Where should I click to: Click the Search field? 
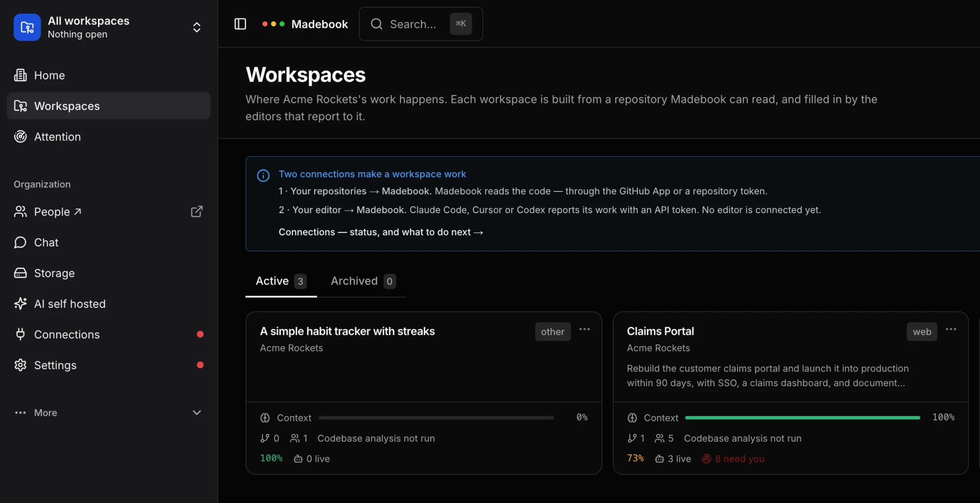point(421,24)
